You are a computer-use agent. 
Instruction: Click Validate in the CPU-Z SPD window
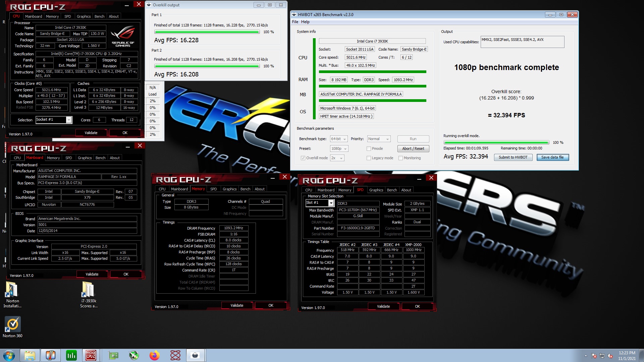(x=383, y=307)
